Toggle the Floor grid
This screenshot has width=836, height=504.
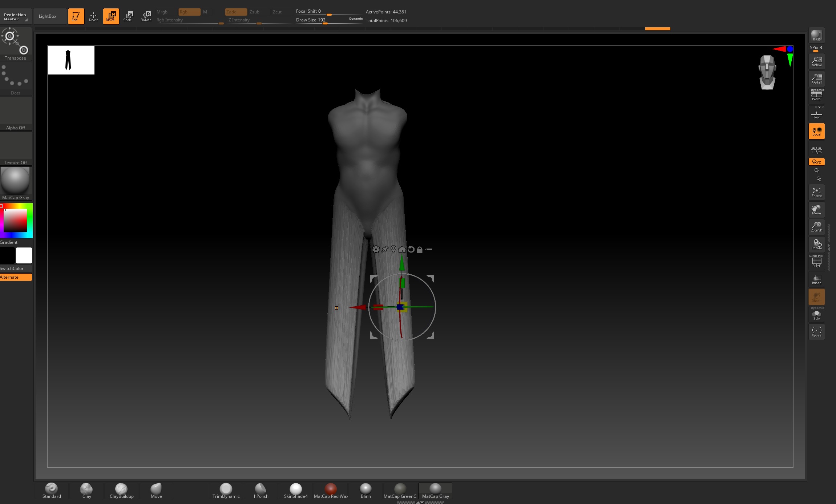click(x=816, y=114)
